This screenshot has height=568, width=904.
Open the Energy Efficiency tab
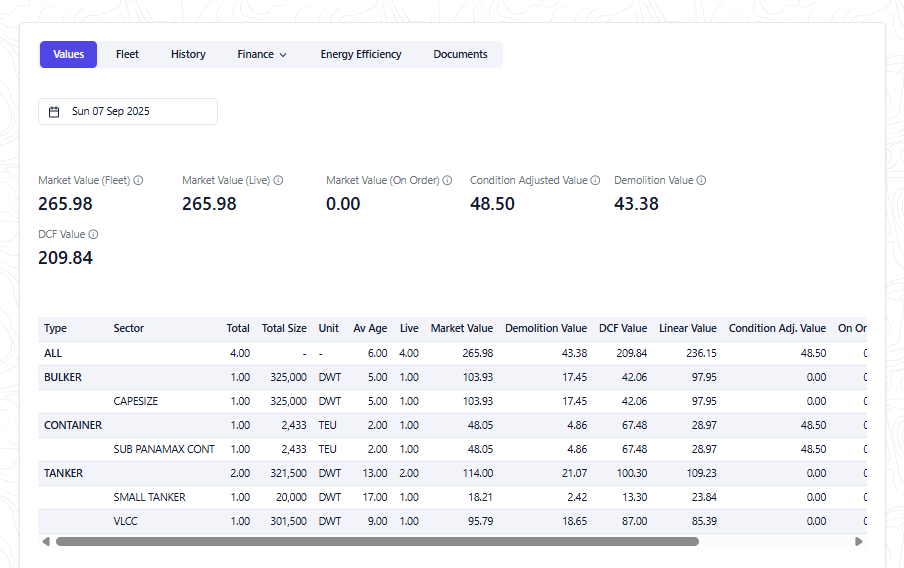click(361, 54)
